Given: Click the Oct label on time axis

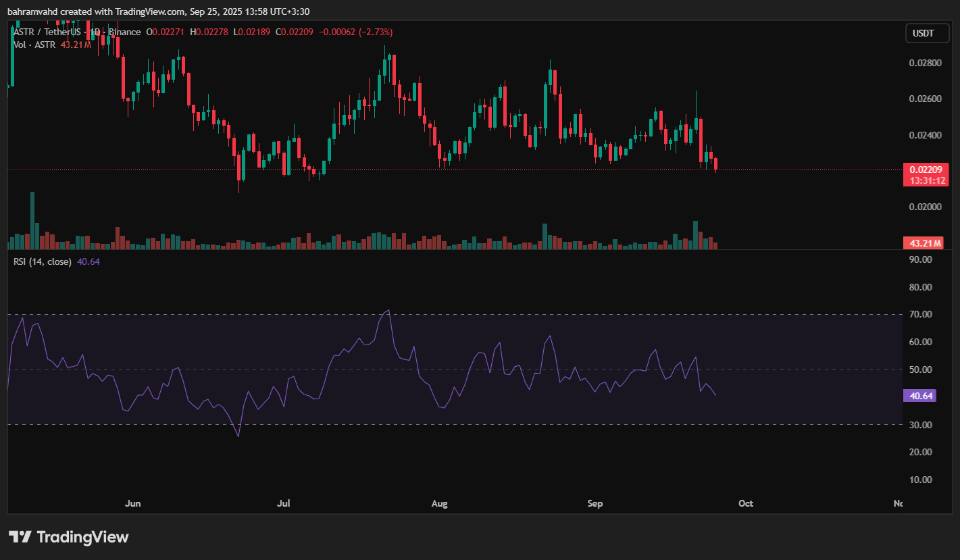Looking at the screenshot, I should (x=746, y=504).
